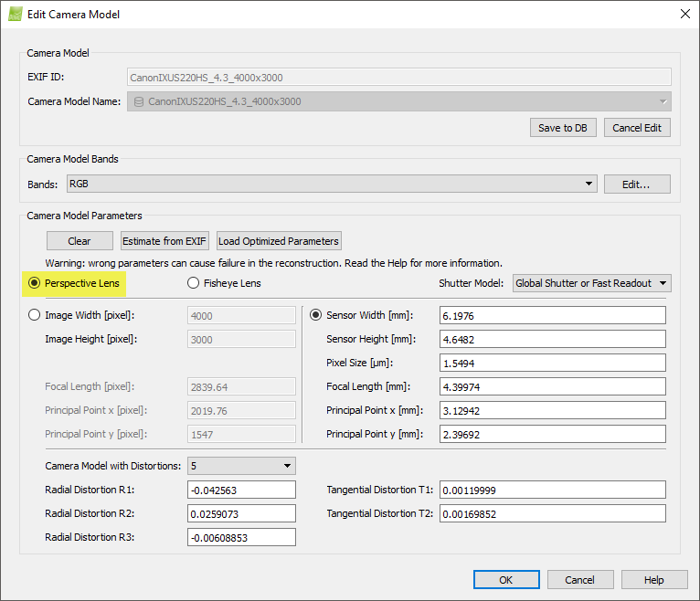Viewport: 700px width, 601px height.
Task: Click the Focal Length [mm] field
Action: coord(551,386)
